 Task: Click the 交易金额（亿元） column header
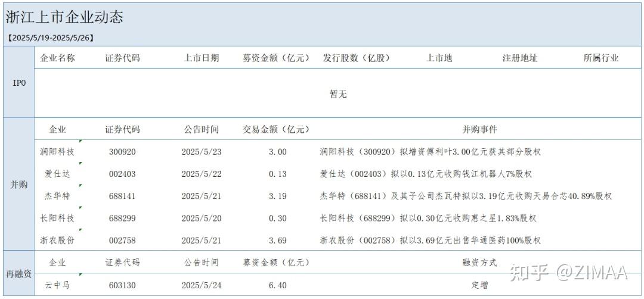277,129
